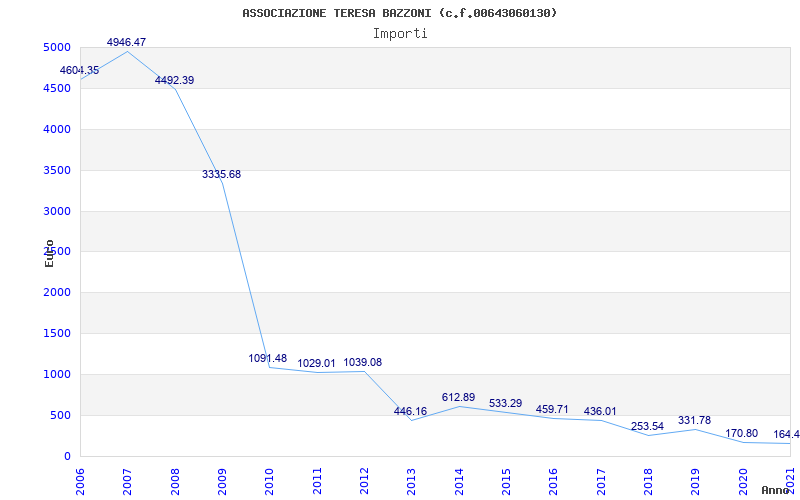Click the 2009 x-axis year label

click(x=222, y=481)
